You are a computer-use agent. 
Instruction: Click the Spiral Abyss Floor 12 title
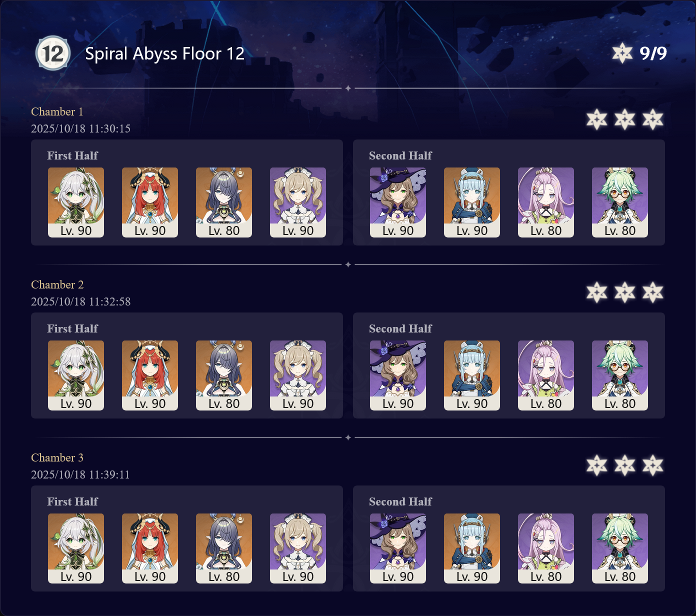pos(164,53)
